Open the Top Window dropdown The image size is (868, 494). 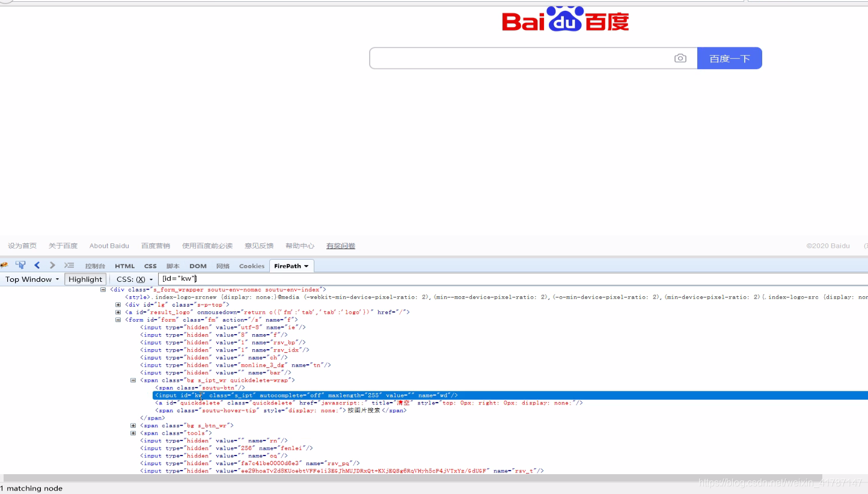pos(32,279)
